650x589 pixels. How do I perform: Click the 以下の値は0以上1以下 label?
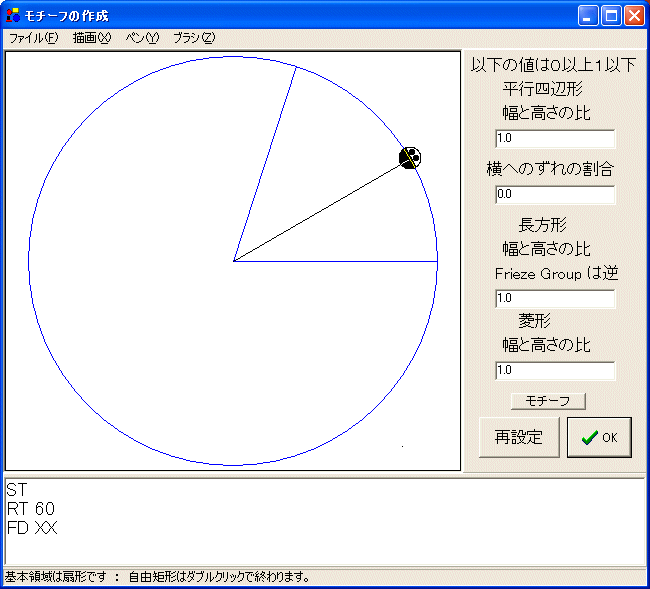pos(553,65)
